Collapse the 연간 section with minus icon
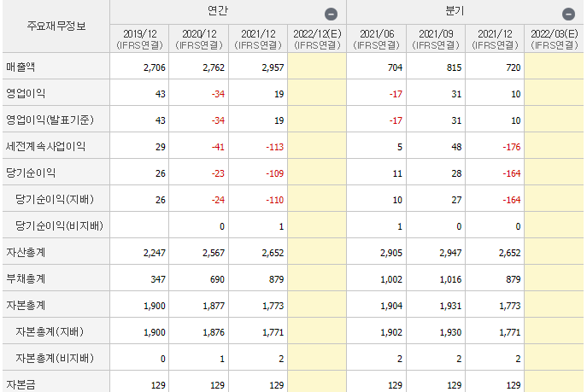The width and height of the screenshot is (587, 392). (331, 15)
